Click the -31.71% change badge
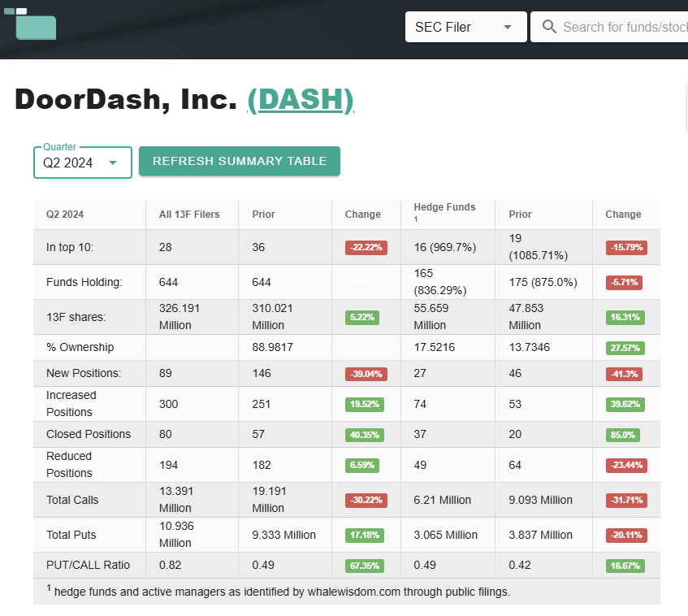This screenshot has height=616, width=688. [x=626, y=500]
